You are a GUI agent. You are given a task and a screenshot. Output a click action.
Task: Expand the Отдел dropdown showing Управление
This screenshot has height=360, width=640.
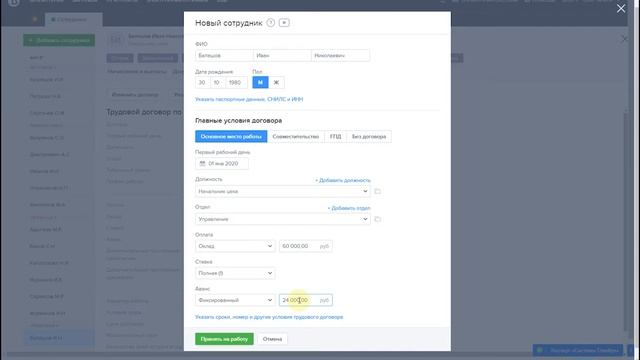coord(283,219)
